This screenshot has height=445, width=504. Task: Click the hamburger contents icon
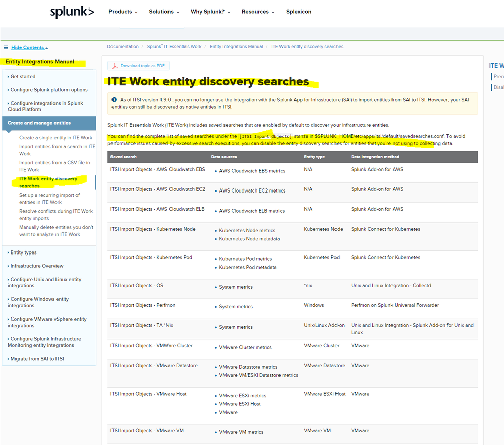[x=6, y=47]
